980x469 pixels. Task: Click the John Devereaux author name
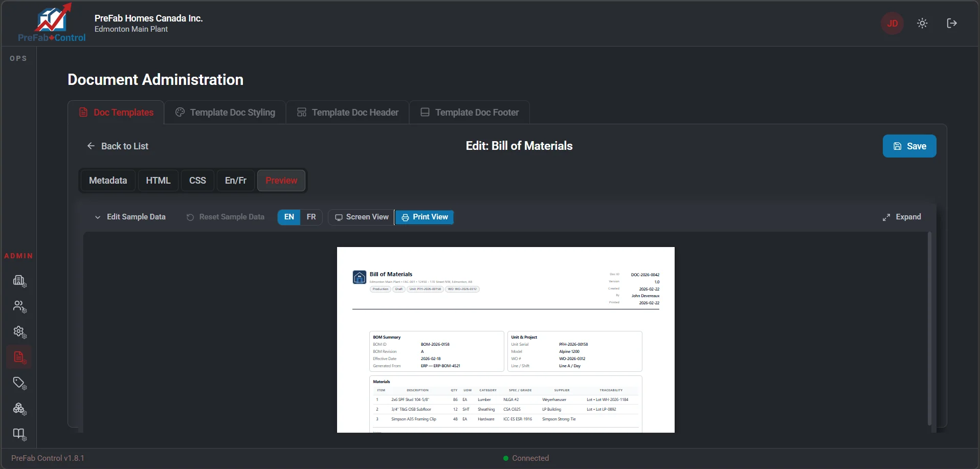[x=645, y=296]
